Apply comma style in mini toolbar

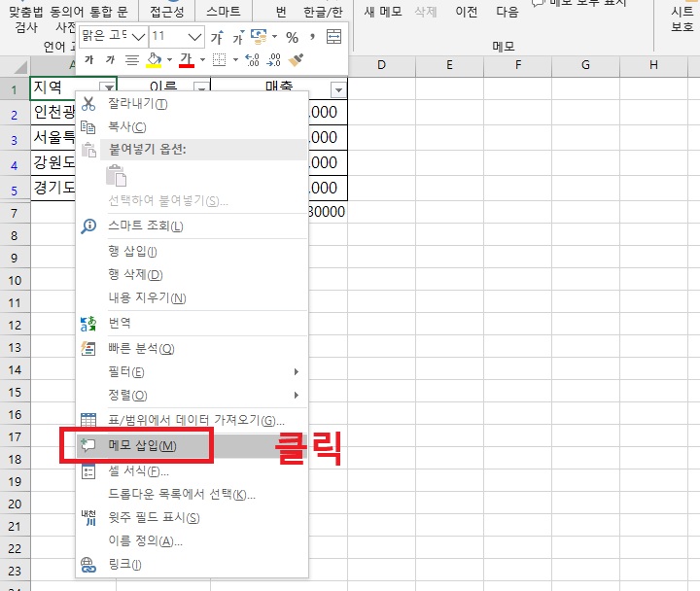click(312, 37)
